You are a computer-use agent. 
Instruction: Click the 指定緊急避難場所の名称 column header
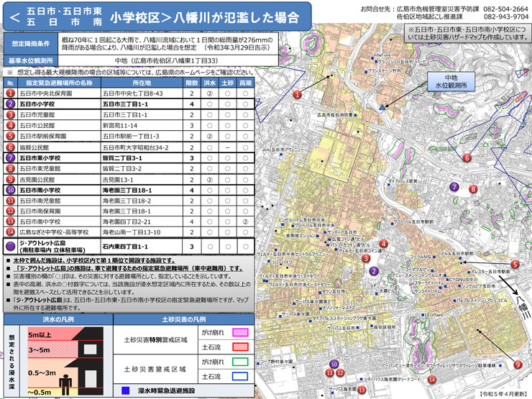[x=59, y=83]
